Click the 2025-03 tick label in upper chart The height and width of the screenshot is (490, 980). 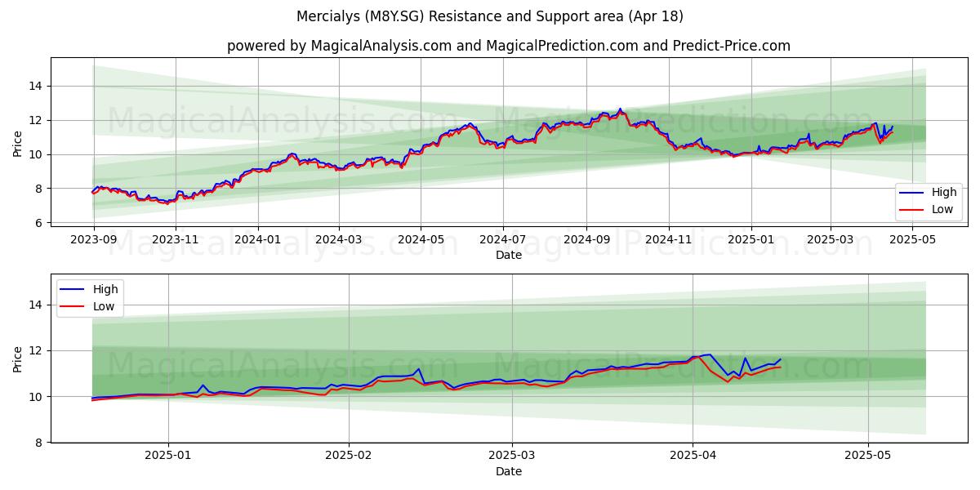[831, 239]
